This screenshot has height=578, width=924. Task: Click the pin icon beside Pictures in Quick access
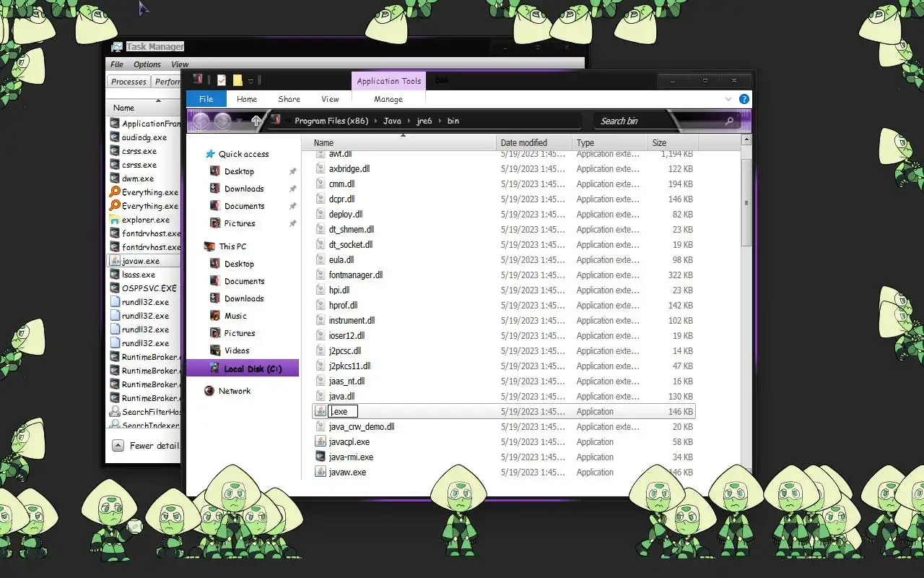click(292, 223)
